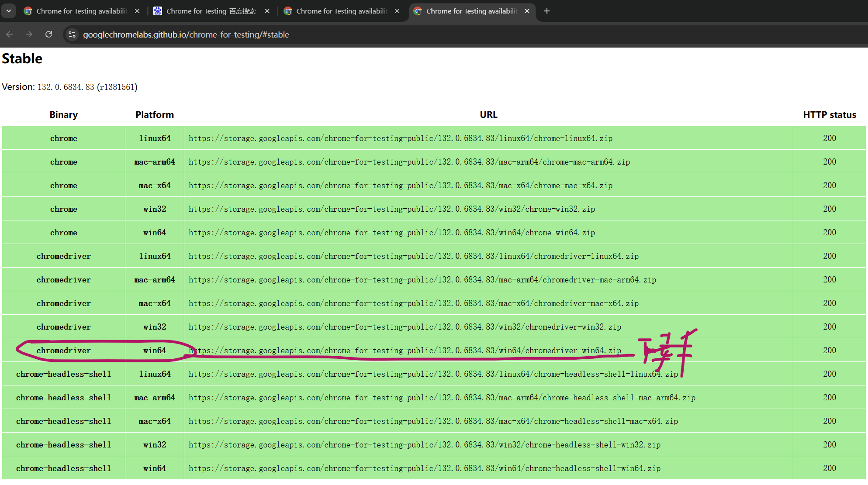Expand the tab search dropdown arrow
This screenshot has width=868, height=485.
tap(8, 11)
